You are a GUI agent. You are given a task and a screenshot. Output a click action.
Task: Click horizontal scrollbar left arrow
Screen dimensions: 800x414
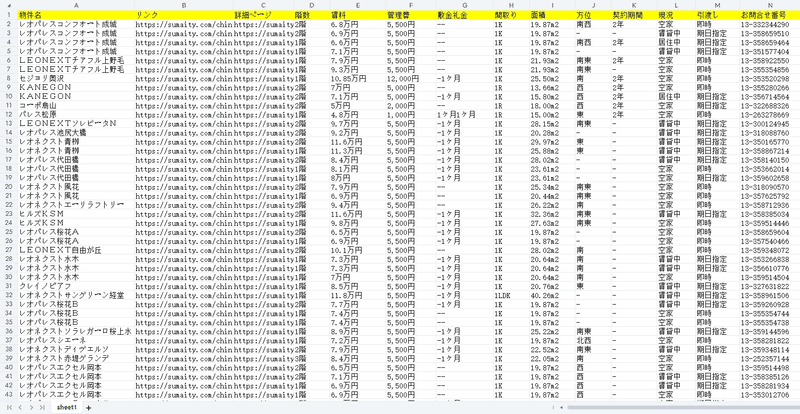click(x=562, y=407)
